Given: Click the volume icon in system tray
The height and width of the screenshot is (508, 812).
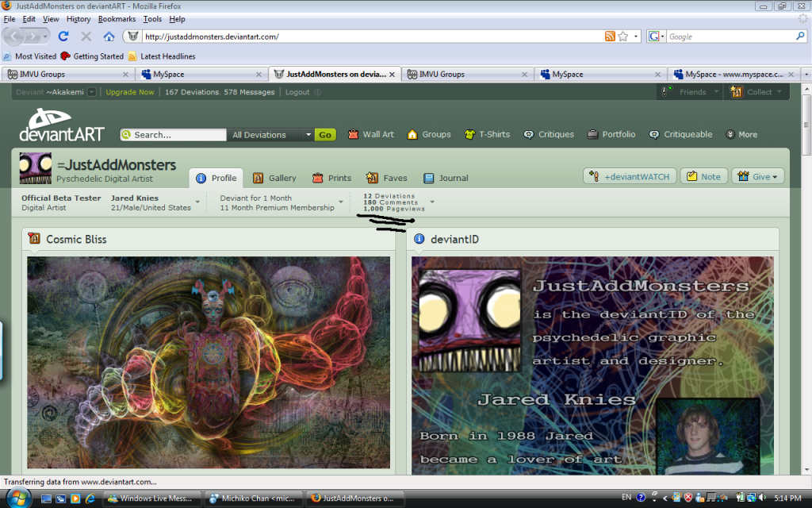Looking at the screenshot, I should click(x=763, y=498).
